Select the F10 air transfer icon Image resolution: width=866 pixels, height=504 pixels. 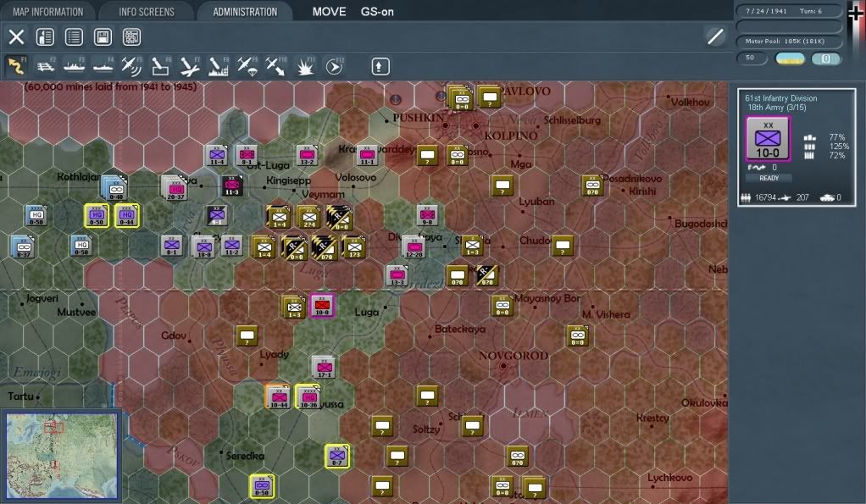pyautogui.click(x=275, y=66)
